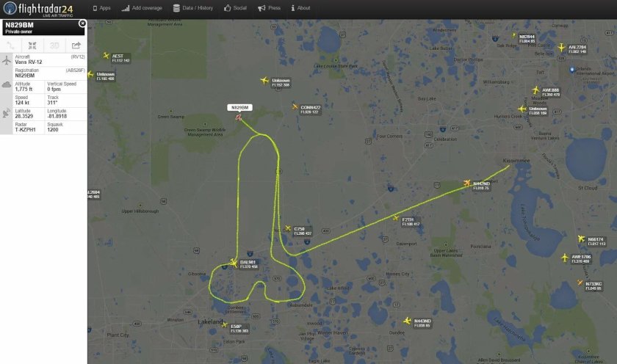Select the N829BM aircraft marker on map
617x364 pixels.
click(x=239, y=117)
